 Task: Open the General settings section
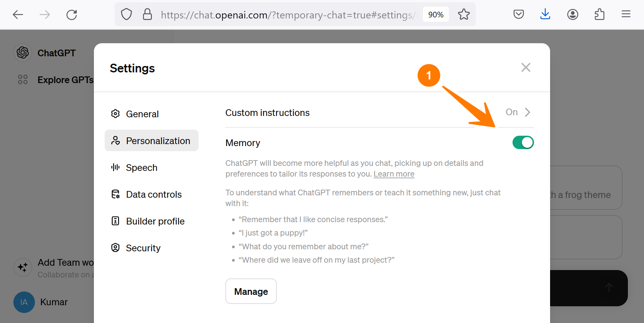click(x=142, y=114)
